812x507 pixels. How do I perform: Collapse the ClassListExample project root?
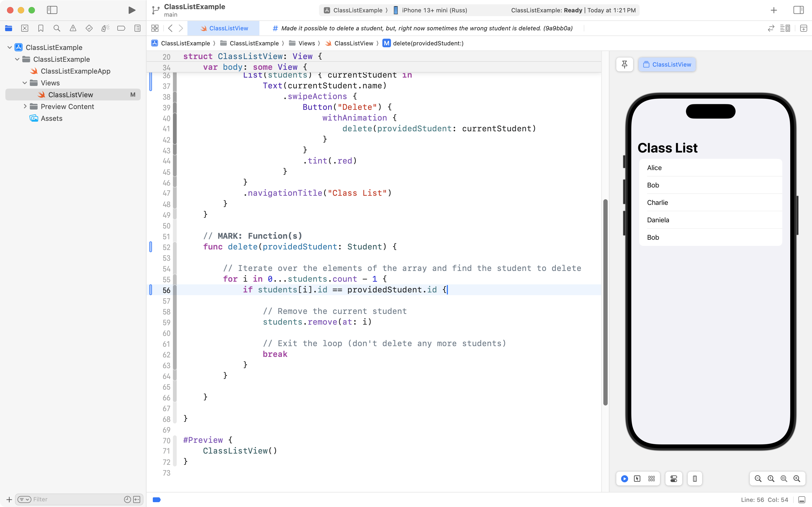click(x=10, y=47)
